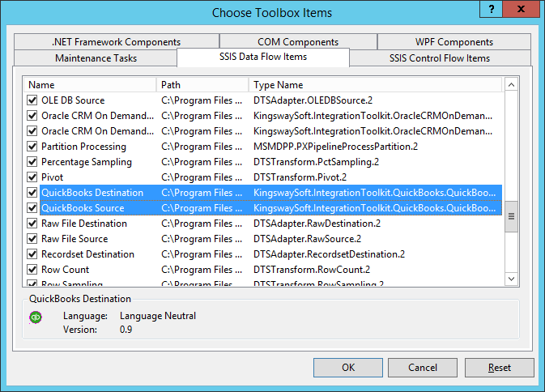Screen dimensions: 545x392
Task: Open the .NET Framework Components tab
Action: [117, 41]
